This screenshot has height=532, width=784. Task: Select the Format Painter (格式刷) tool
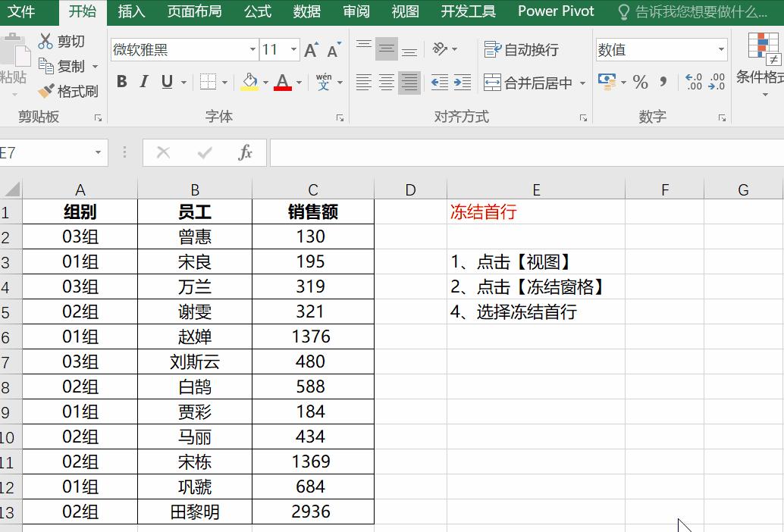coord(47,91)
